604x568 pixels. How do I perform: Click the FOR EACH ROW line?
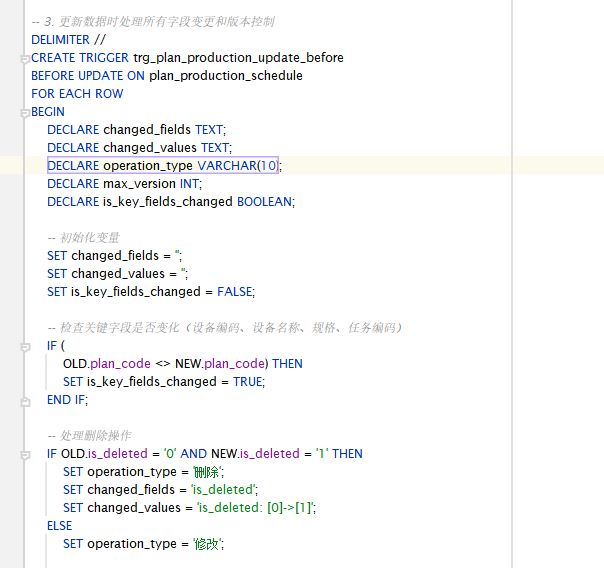pos(77,94)
